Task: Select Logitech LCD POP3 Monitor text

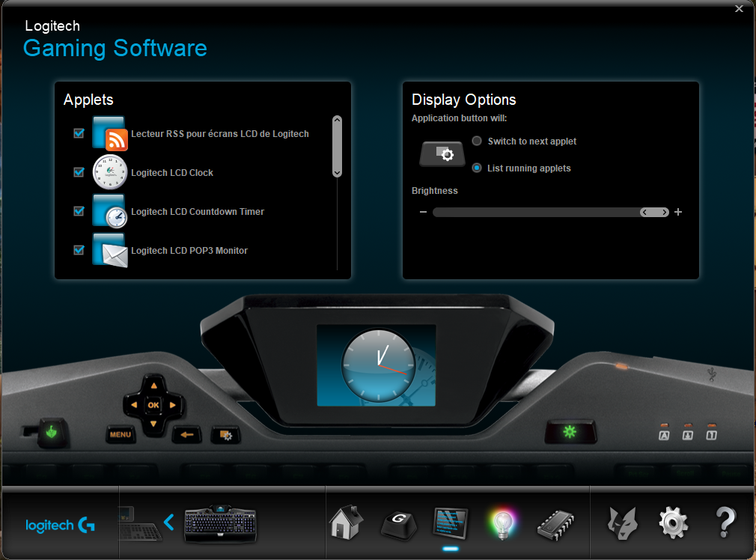Action: pyautogui.click(x=189, y=251)
